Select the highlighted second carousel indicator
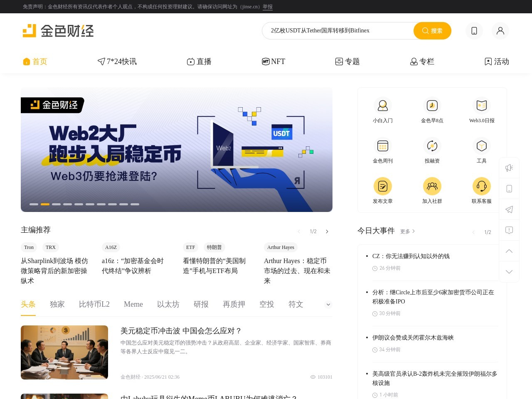The image size is (532, 399). click(x=45, y=204)
